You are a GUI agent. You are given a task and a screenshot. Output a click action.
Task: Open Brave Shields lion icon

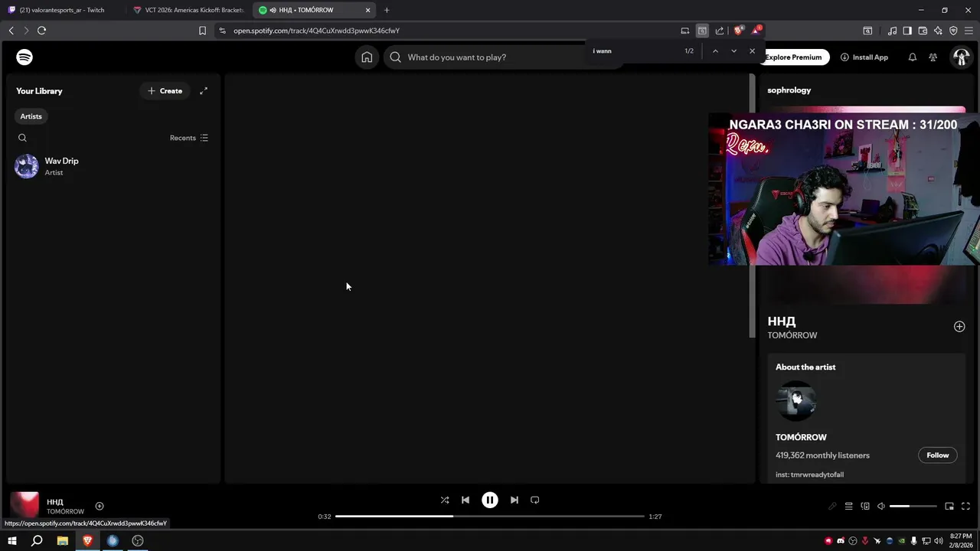point(738,31)
